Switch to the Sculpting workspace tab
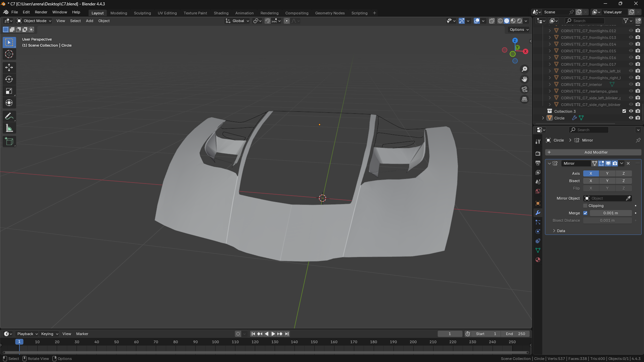Image resolution: width=644 pixels, height=362 pixels. click(x=142, y=13)
